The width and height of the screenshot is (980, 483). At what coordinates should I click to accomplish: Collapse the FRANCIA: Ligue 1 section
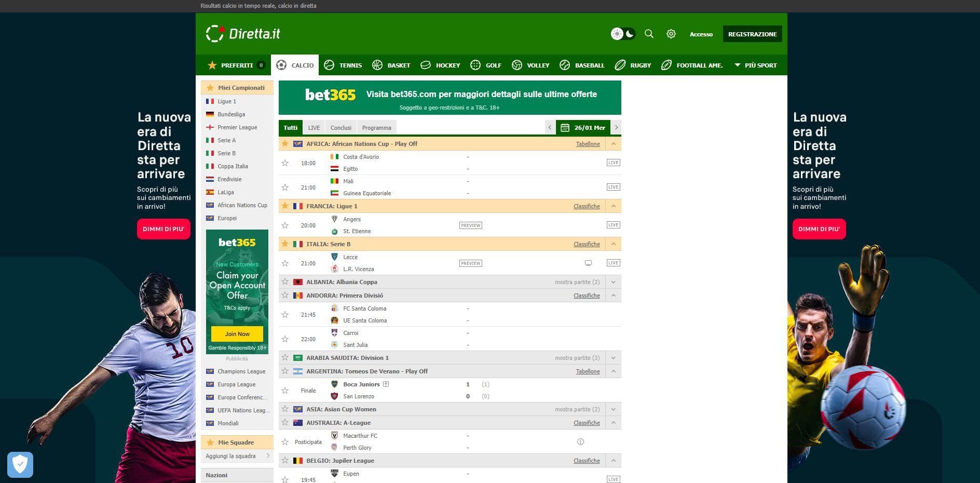click(613, 206)
